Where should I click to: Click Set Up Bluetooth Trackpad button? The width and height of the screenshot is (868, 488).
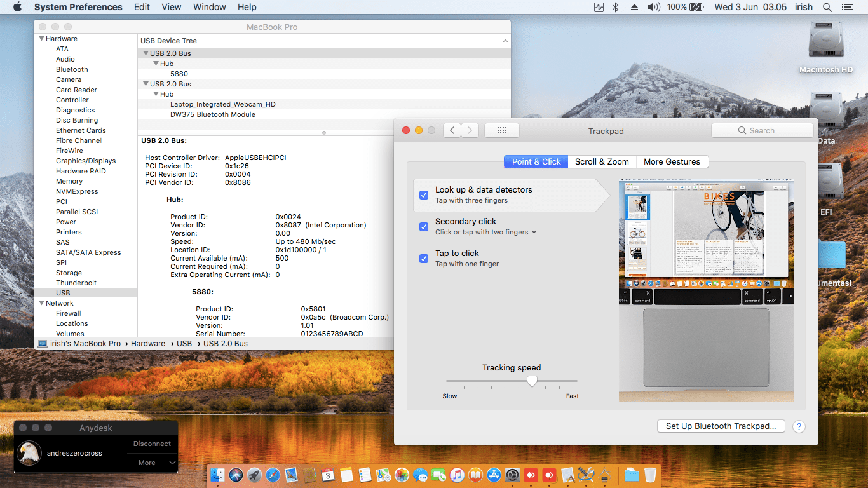721,426
